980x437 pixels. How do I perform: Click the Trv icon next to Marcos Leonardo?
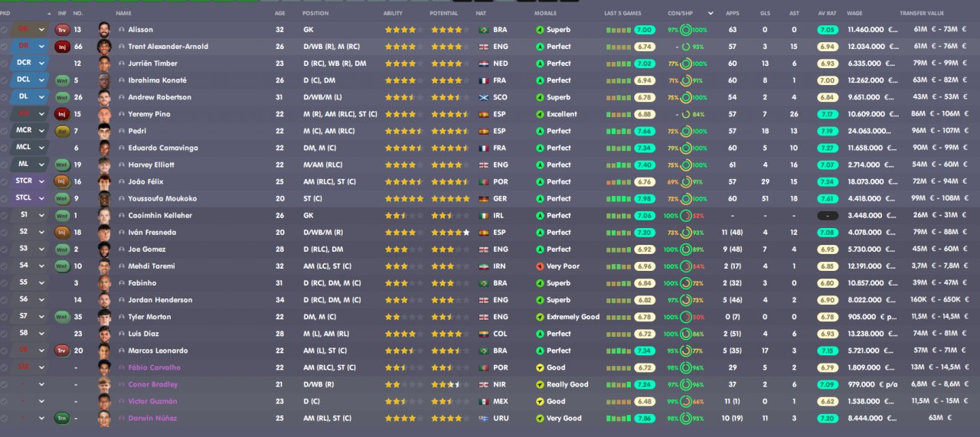click(x=62, y=351)
